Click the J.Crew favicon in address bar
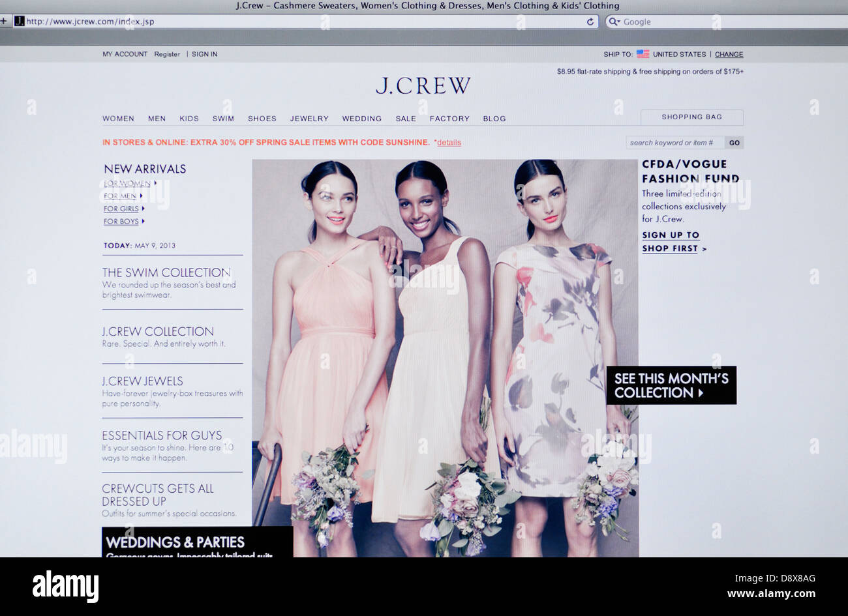Viewport: 848px width, 616px height. click(x=20, y=21)
